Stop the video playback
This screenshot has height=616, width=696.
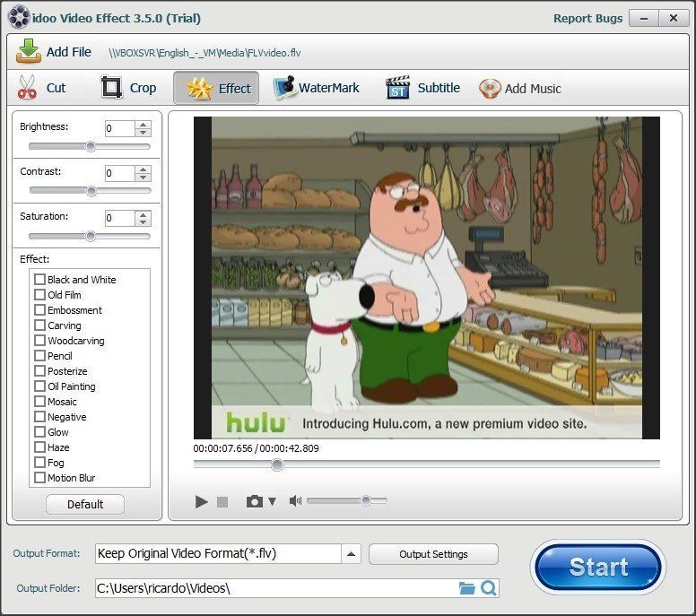(222, 502)
